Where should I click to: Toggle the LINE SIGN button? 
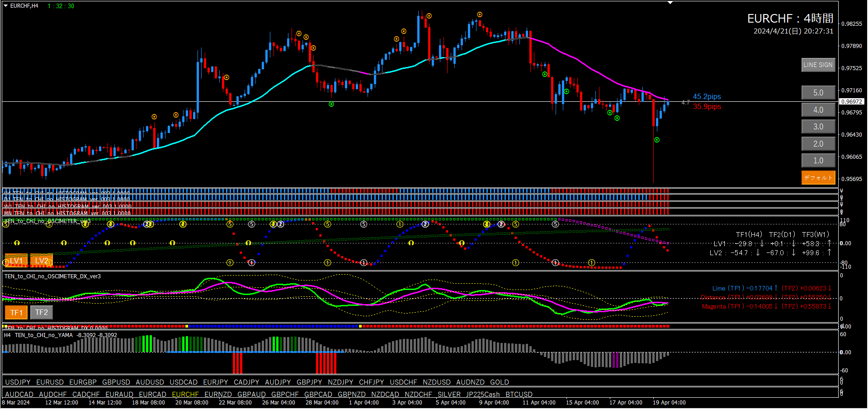tap(818, 65)
